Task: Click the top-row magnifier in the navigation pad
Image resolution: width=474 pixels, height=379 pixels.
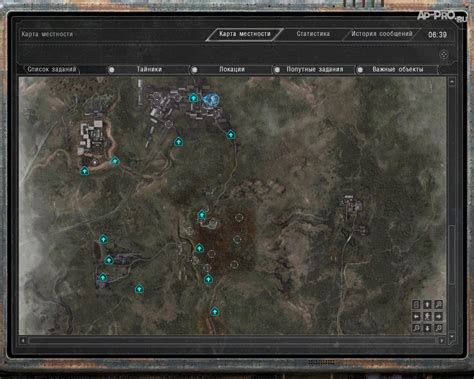Action: (439, 304)
